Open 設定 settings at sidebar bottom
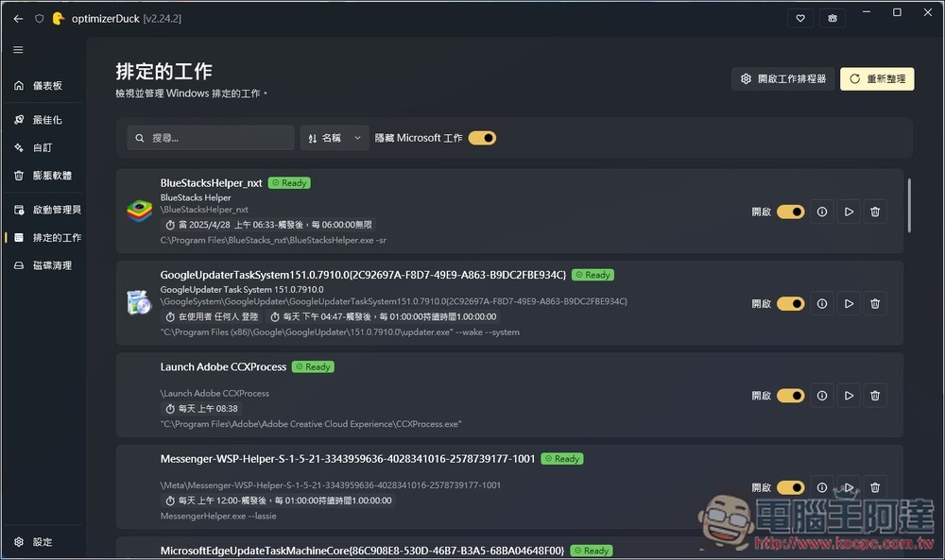Viewport: 945px width, 560px height. pyautogui.click(x=43, y=542)
